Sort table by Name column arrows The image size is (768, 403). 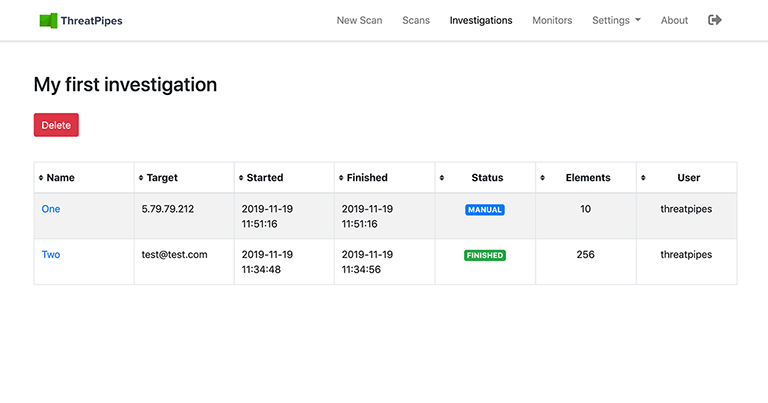tap(41, 178)
